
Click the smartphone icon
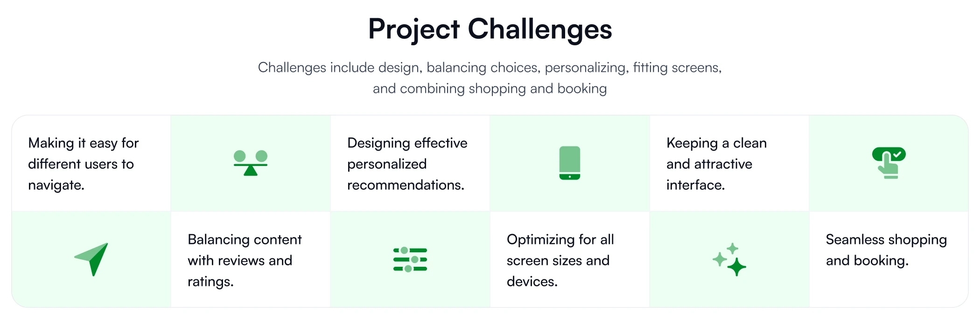pos(570,163)
